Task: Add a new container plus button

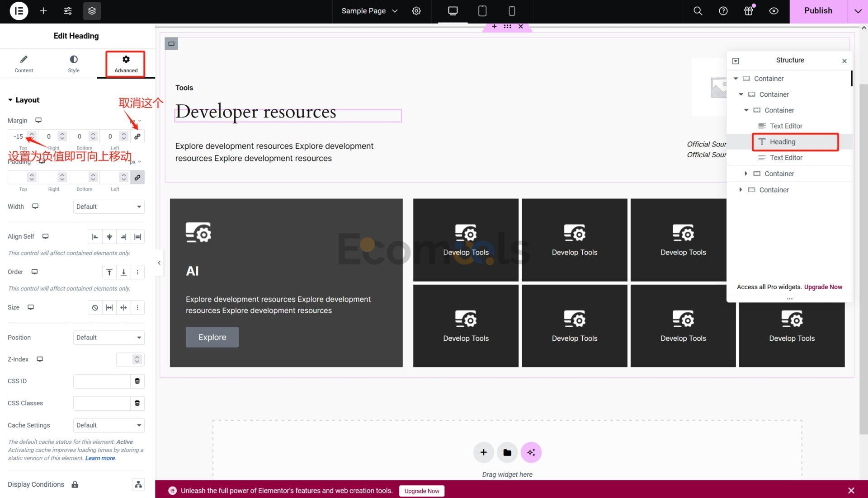Action: pos(483,452)
